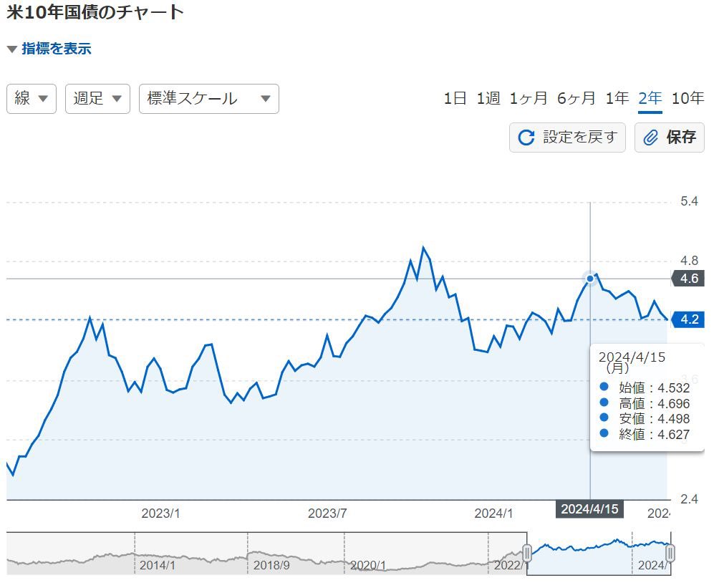Click the 始値：4.532 tooltip value

click(654, 387)
